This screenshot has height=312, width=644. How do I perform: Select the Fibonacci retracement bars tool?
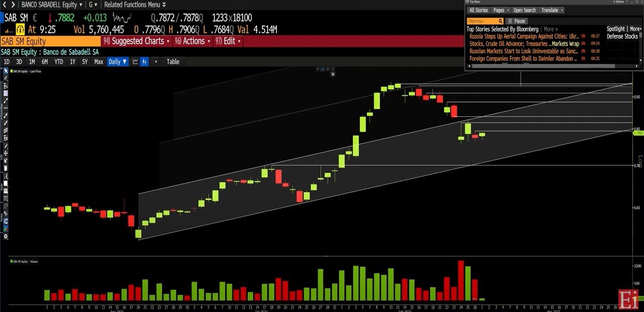[x=6, y=93]
